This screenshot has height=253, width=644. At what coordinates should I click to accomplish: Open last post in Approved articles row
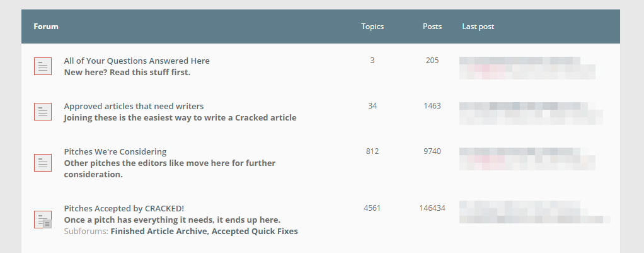[531, 112]
